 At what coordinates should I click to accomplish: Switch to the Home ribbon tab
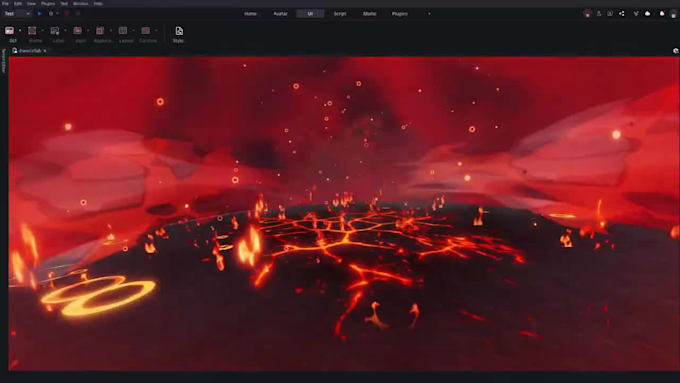pyautogui.click(x=251, y=14)
